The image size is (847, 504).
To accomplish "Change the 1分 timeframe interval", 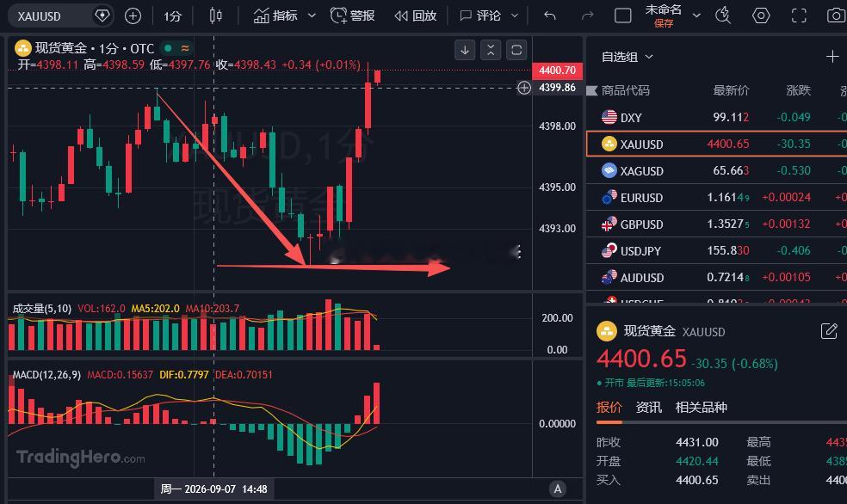I will tap(172, 16).
